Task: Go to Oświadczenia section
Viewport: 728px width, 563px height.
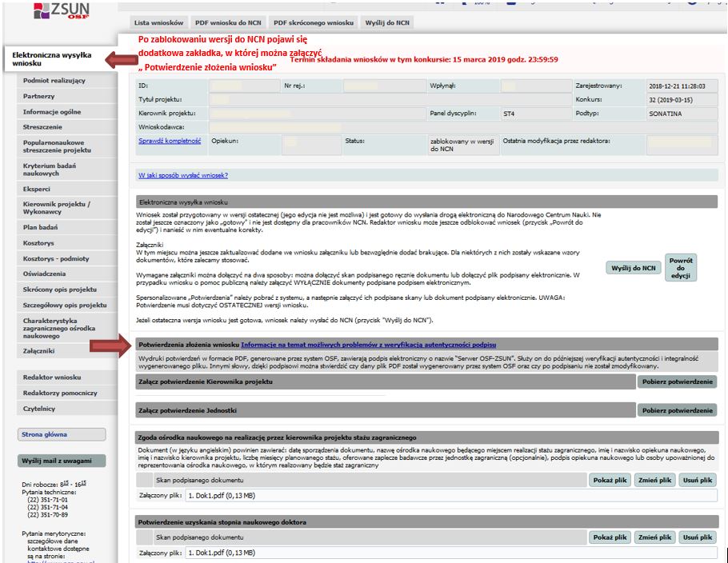Action: coord(67,274)
